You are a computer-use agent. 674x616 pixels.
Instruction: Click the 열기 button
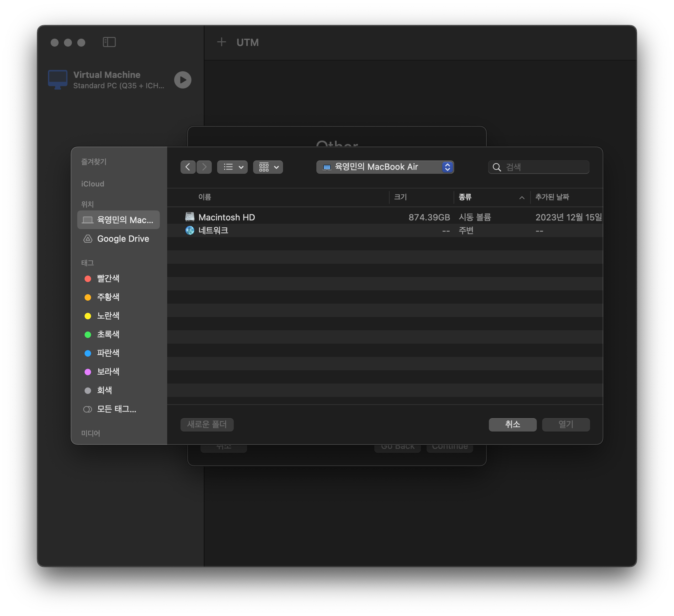[x=566, y=425]
